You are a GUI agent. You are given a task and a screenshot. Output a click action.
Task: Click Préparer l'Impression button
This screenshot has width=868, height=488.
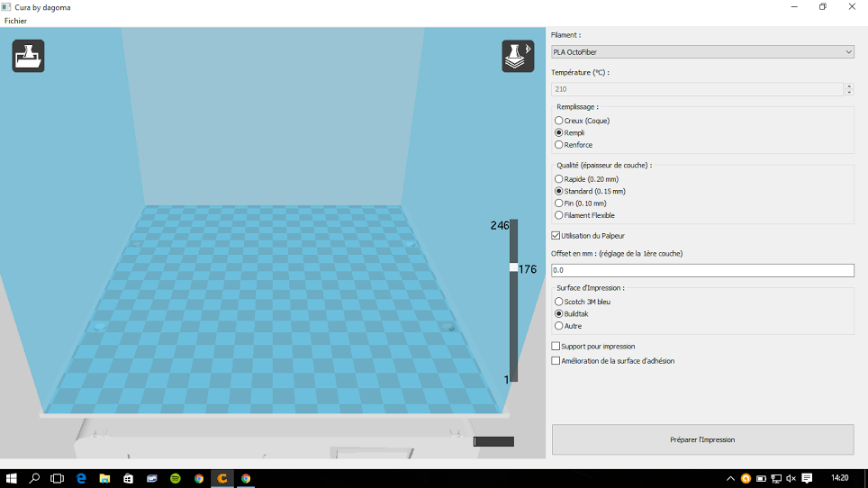702,440
